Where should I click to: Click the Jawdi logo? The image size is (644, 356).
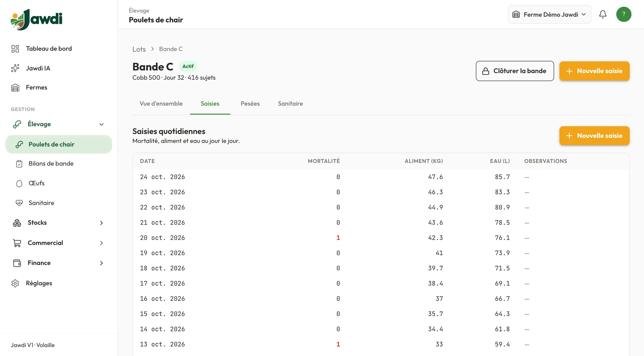click(x=36, y=19)
